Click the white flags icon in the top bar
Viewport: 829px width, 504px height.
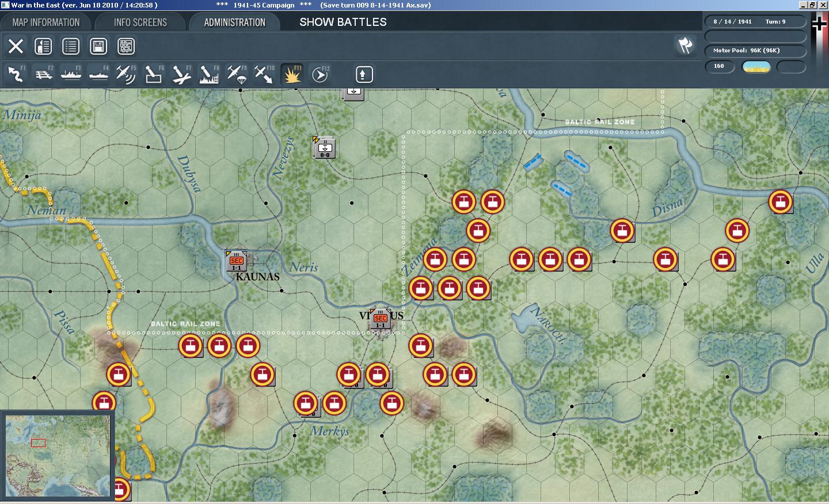click(x=685, y=45)
